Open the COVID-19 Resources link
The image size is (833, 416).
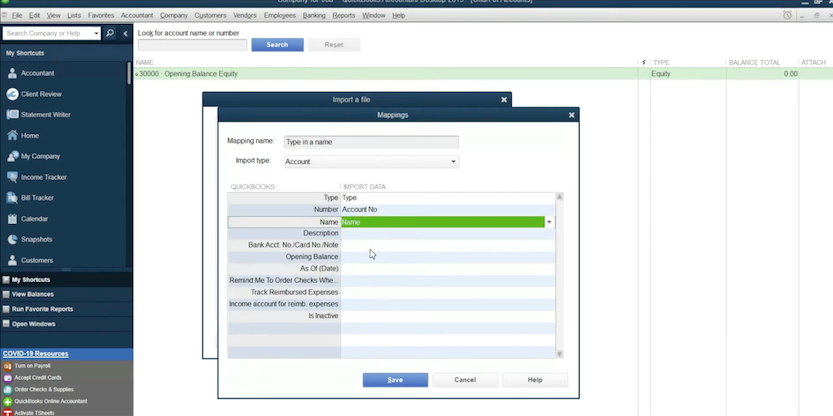pos(35,354)
